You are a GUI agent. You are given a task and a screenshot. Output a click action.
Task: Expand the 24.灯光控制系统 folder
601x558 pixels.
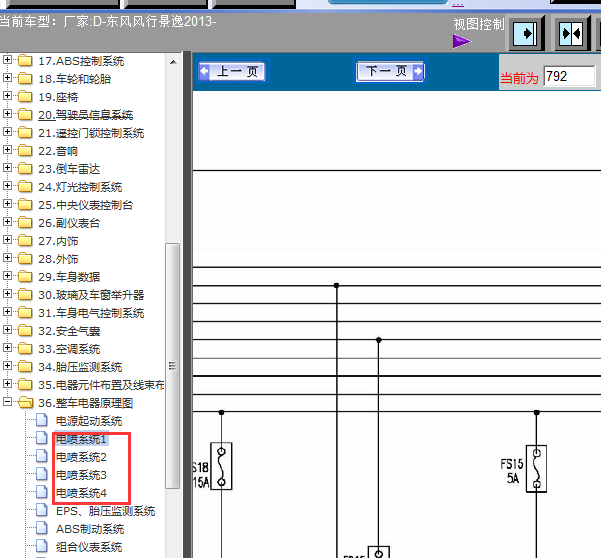(7, 186)
